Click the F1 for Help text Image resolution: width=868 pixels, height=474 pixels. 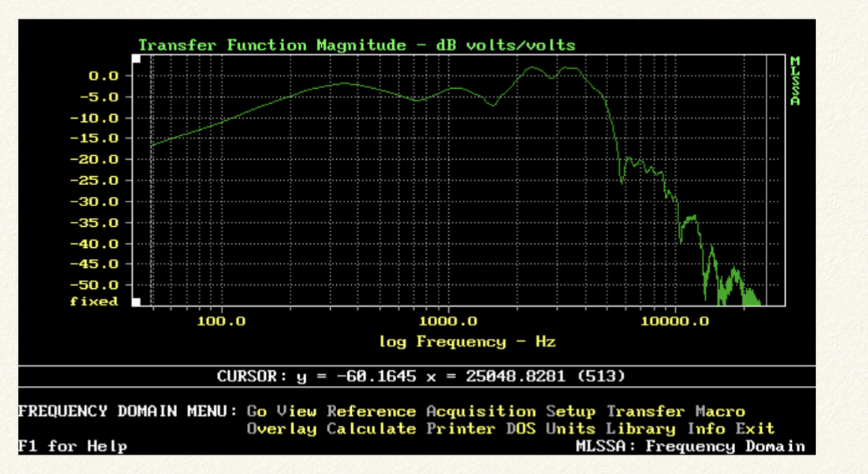coord(72,446)
